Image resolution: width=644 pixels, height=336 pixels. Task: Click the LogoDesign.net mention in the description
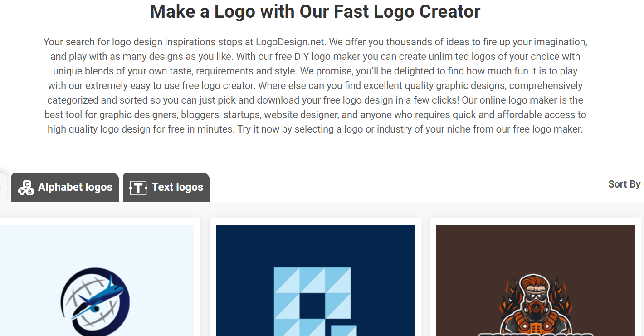coord(290,42)
